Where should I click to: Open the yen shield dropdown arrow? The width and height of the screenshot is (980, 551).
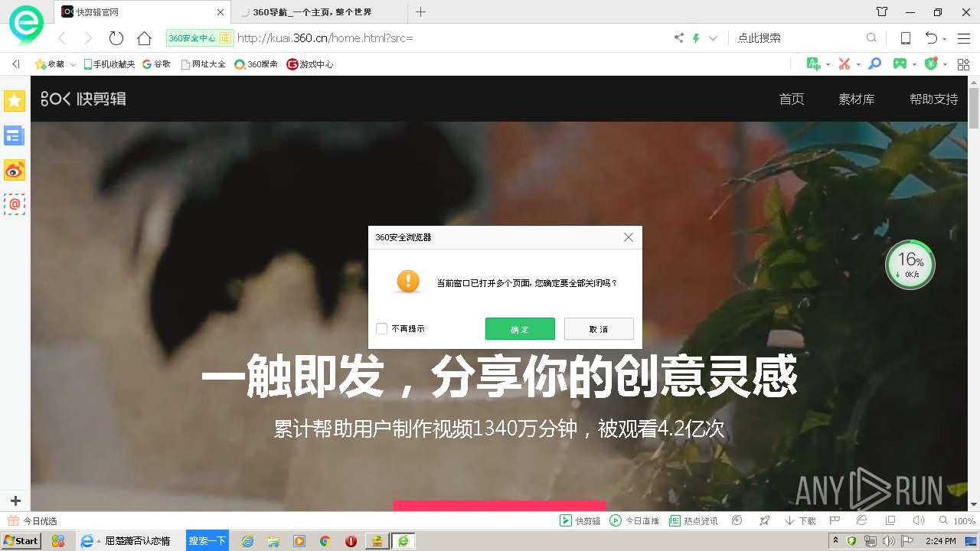(x=945, y=64)
